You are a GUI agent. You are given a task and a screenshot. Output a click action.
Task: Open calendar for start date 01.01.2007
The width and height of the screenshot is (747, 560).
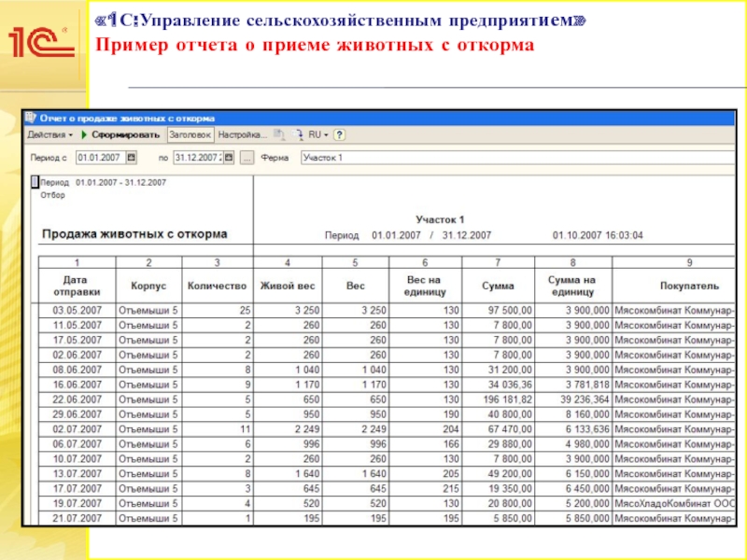[132, 158]
